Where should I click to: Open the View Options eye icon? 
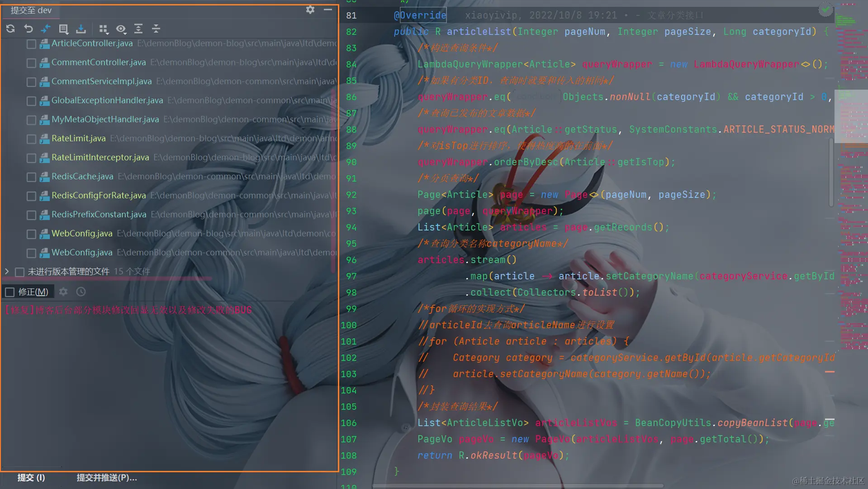pyautogui.click(x=121, y=29)
